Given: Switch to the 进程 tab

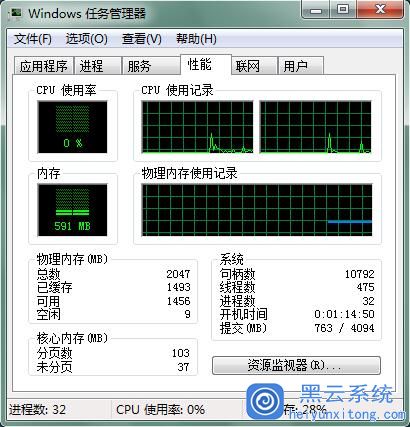Looking at the screenshot, I should 97,66.
